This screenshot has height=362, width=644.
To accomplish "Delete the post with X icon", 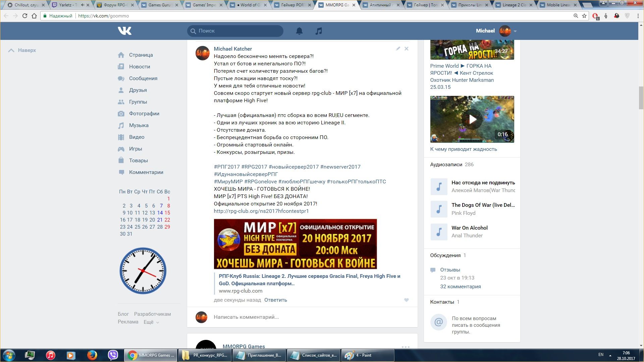I will (406, 49).
